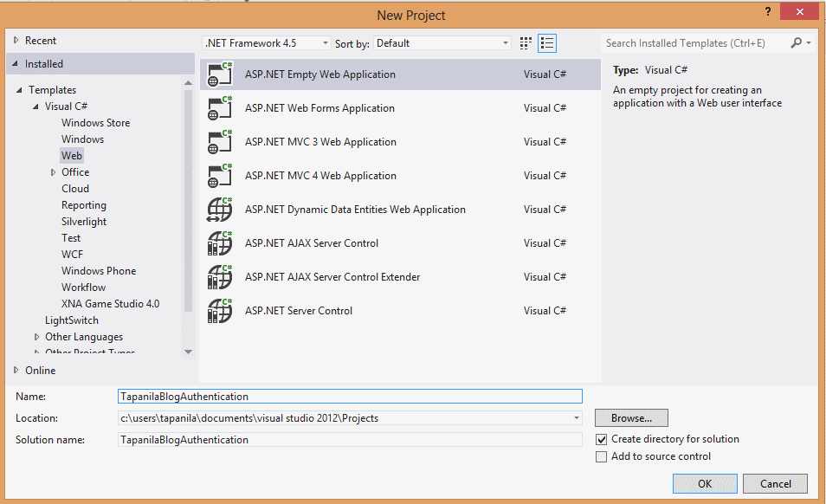The width and height of the screenshot is (826, 504).
Task: Expand the Other Languages node arrow
Action: 36,337
